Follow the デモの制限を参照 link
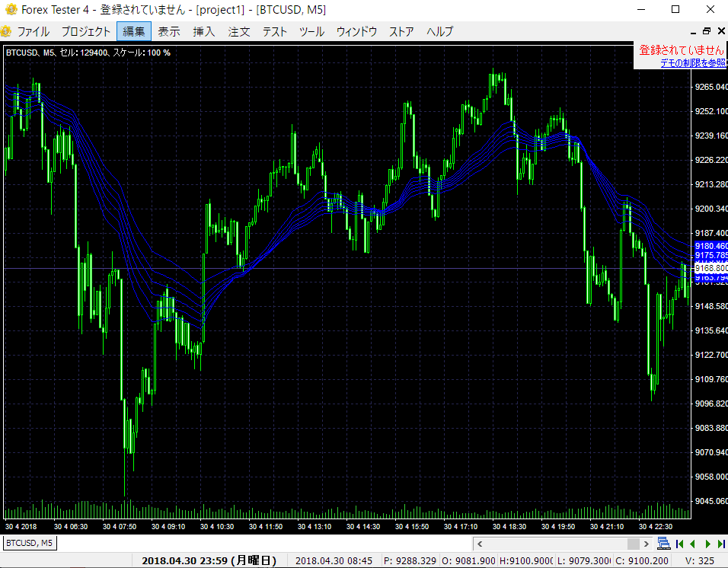The width and height of the screenshot is (728, 568). (x=693, y=62)
